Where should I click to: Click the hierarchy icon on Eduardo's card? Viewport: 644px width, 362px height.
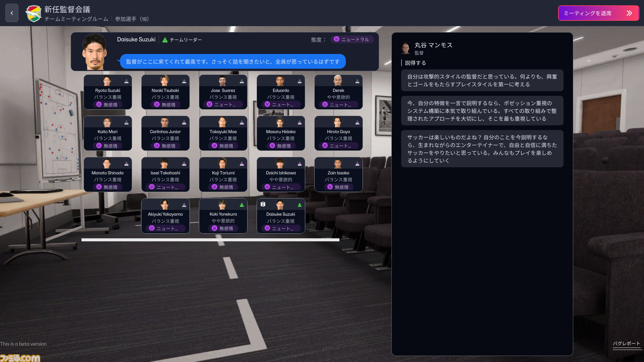click(300, 81)
